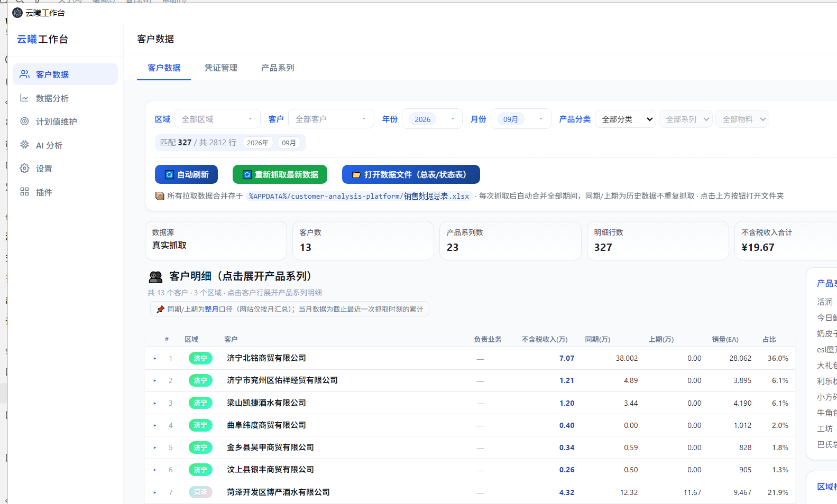Click the pushpin icon in 同期/上期 note
This screenshot has height=504, width=837.
(160, 309)
